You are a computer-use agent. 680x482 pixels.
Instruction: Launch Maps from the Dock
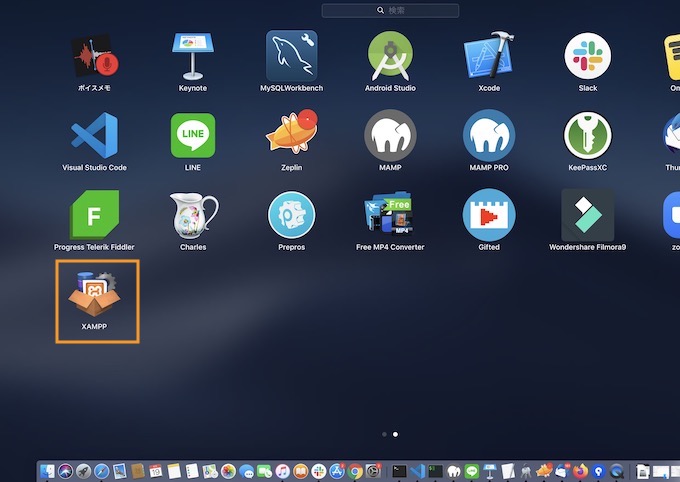point(210,471)
